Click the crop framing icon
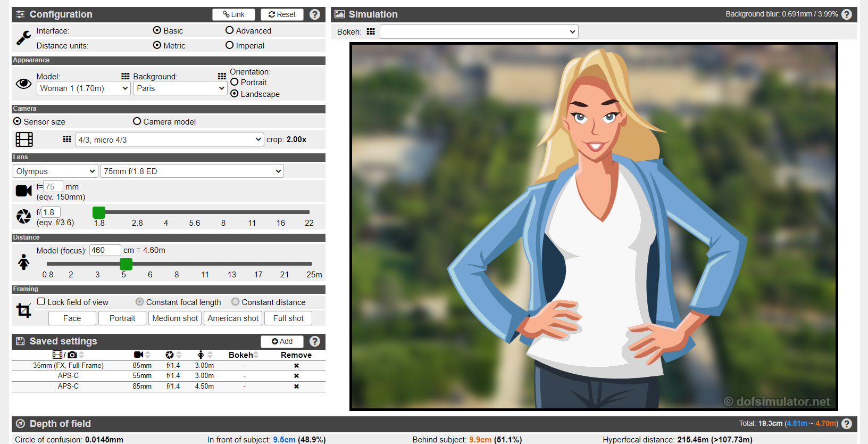 click(23, 310)
